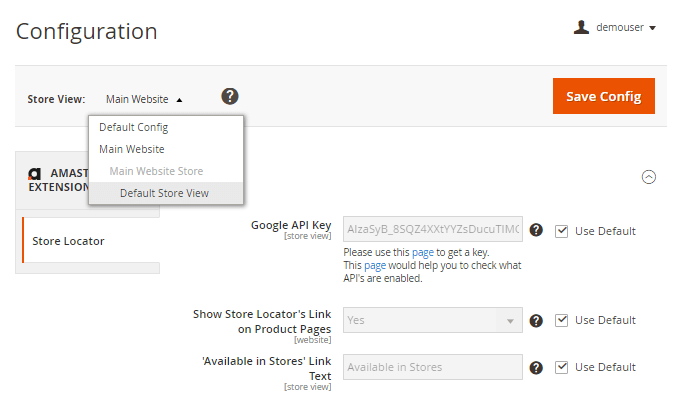This screenshot has width=685, height=400.
Task: Select Default Store View in scope menu
Action: [164, 193]
